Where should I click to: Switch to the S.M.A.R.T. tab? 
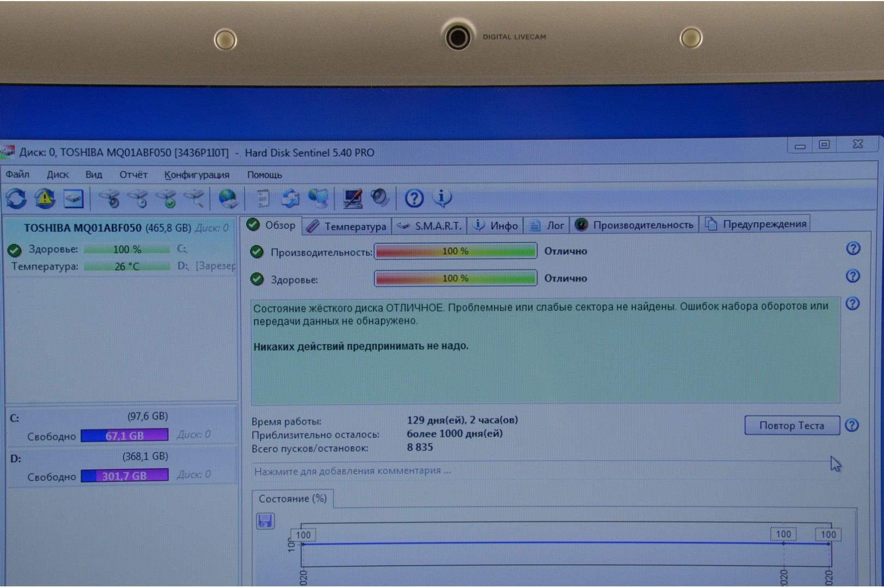tap(430, 226)
